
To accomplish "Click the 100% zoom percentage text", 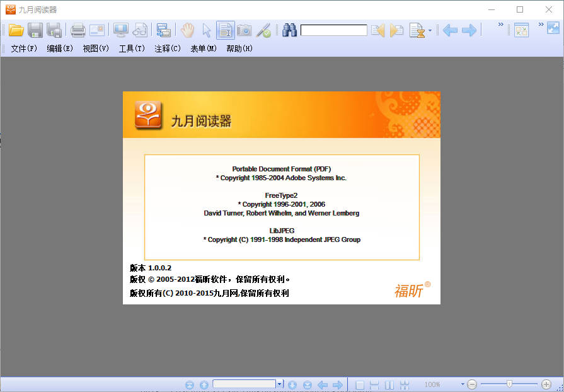I will (x=432, y=384).
